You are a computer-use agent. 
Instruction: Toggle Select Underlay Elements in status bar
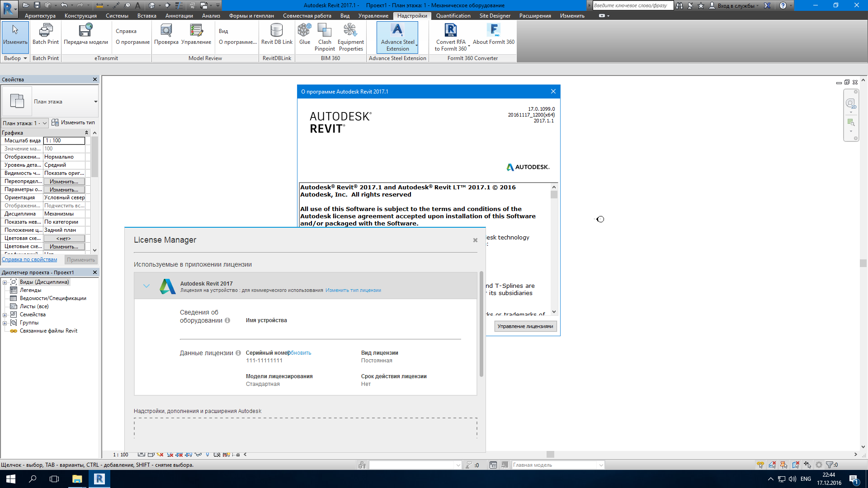772,465
